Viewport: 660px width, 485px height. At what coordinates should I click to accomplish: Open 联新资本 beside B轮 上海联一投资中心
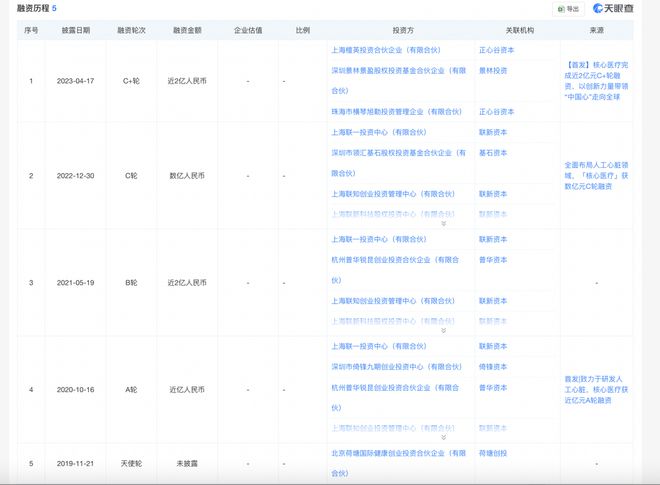(x=493, y=239)
